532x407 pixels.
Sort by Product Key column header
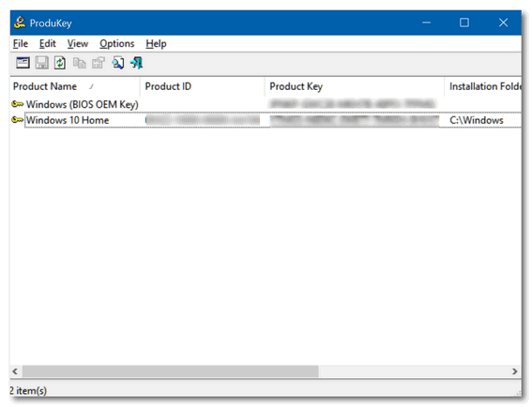(x=355, y=86)
